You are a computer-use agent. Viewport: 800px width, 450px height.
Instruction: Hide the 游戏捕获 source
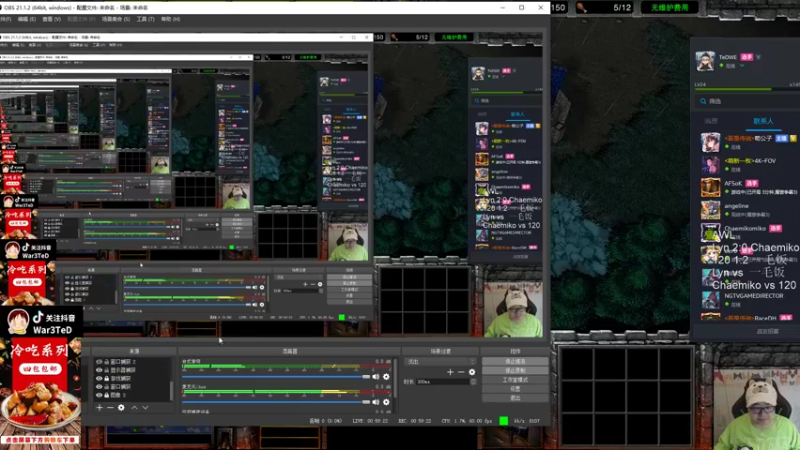(99, 378)
